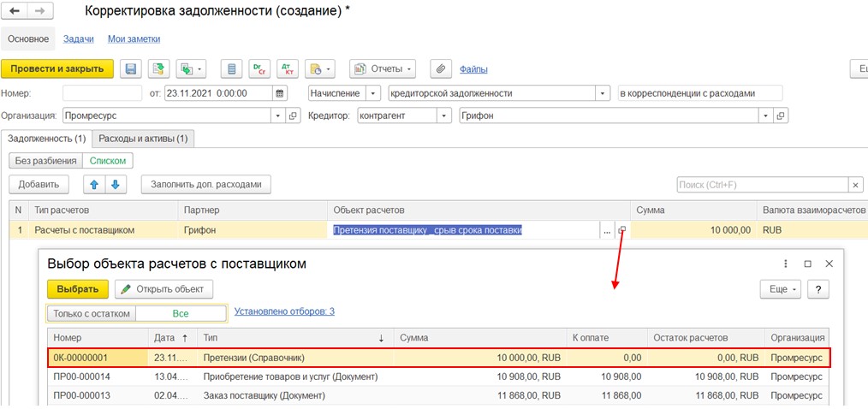This screenshot has width=868, height=409.
Task: Click the post document icon
Action: (157, 69)
